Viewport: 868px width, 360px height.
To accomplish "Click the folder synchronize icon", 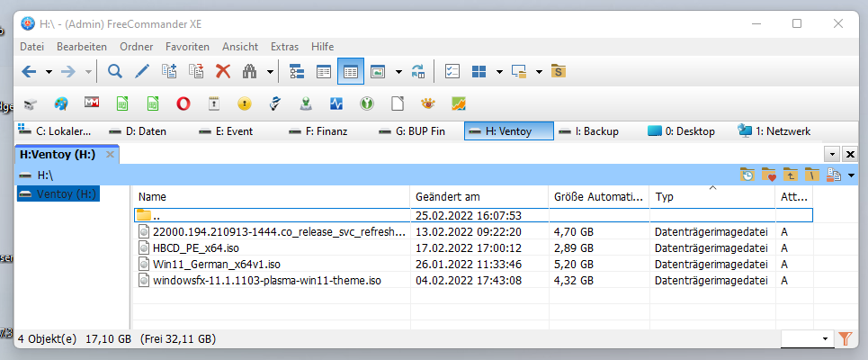I will tap(418, 71).
